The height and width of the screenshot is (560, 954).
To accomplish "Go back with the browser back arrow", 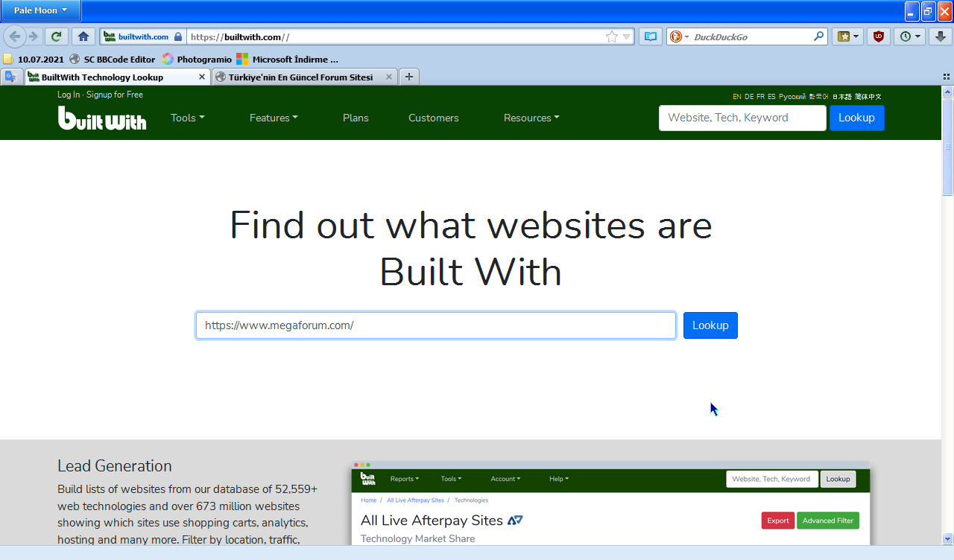I will 14,36.
